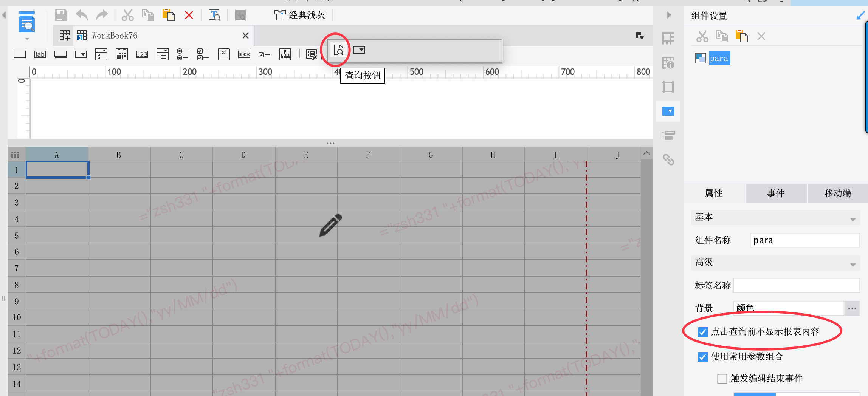The height and width of the screenshot is (396, 868).
Task: Click the add new sheet grid icon
Action: tap(65, 36)
